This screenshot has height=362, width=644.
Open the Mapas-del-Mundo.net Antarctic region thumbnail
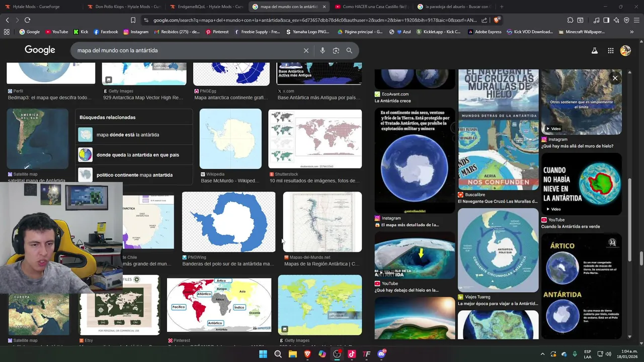(322, 222)
